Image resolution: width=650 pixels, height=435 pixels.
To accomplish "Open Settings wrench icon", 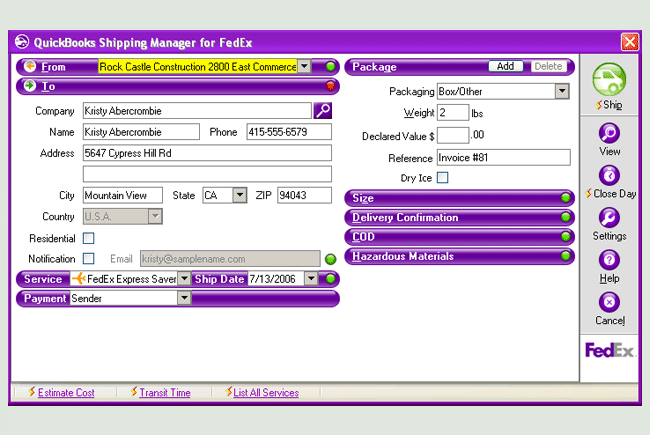I will click(609, 217).
